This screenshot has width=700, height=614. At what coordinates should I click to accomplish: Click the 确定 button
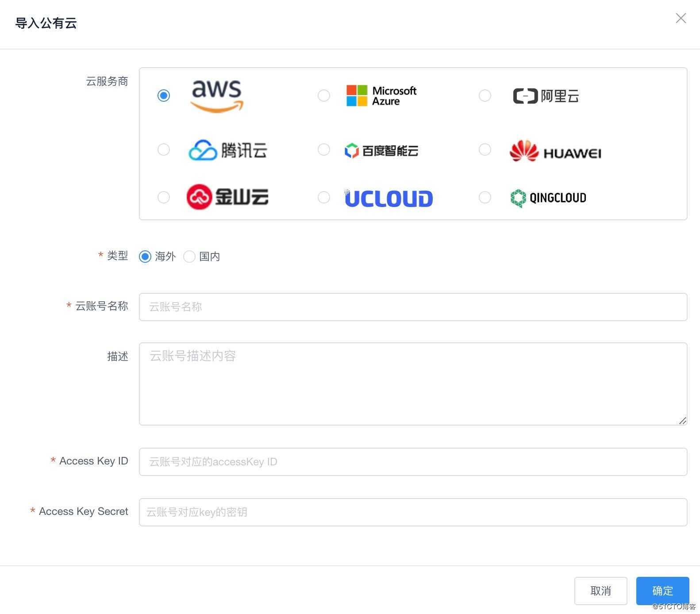tap(662, 591)
